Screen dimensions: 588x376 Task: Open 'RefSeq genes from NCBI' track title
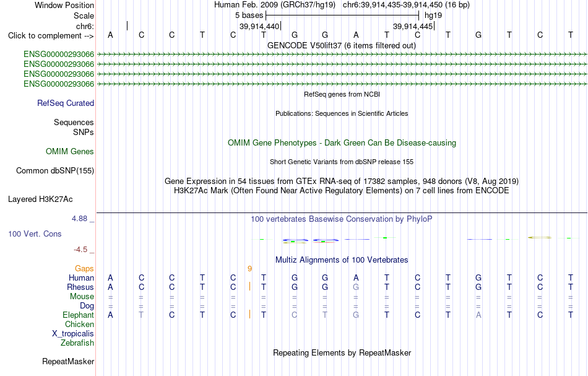(342, 94)
